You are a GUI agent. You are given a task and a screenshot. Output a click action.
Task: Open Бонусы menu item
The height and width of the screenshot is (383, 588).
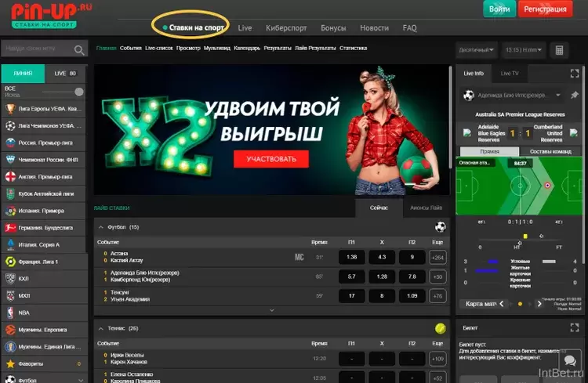pyautogui.click(x=333, y=27)
